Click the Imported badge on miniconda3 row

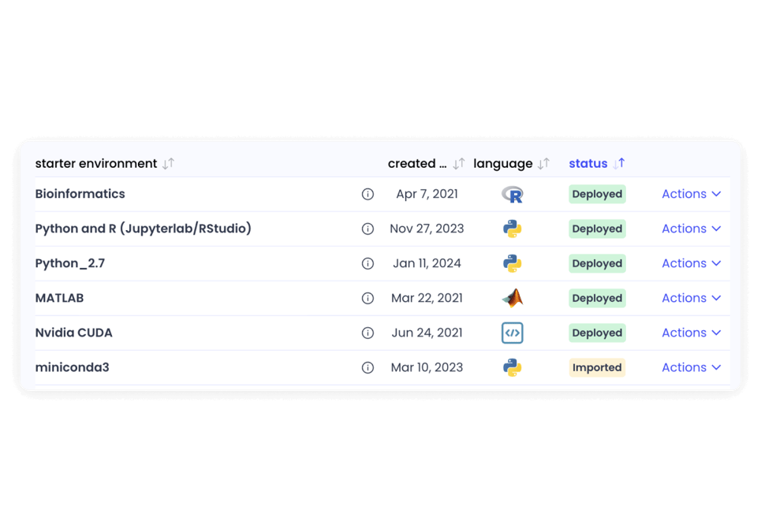597,367
